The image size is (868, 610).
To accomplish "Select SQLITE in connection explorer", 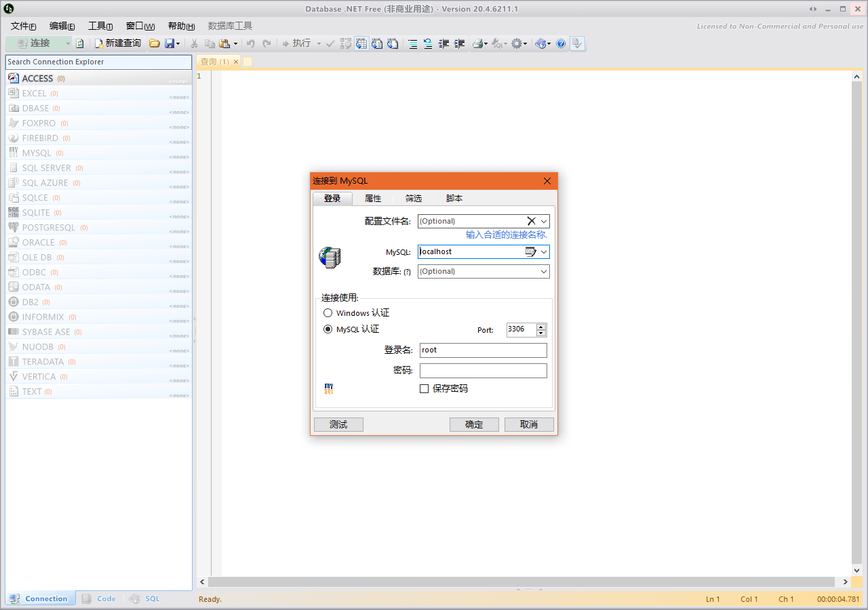I will [x=99, y=213].
